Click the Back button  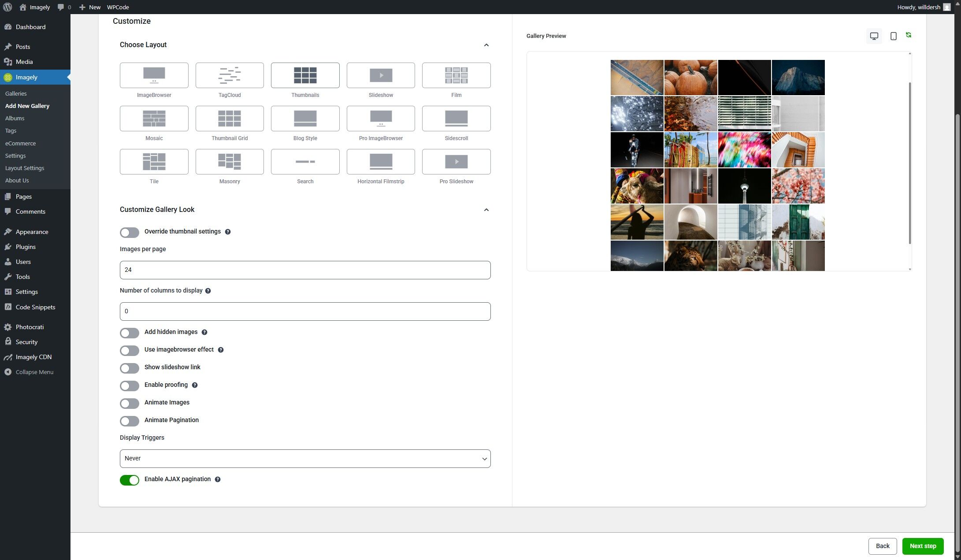click(882, 546)
